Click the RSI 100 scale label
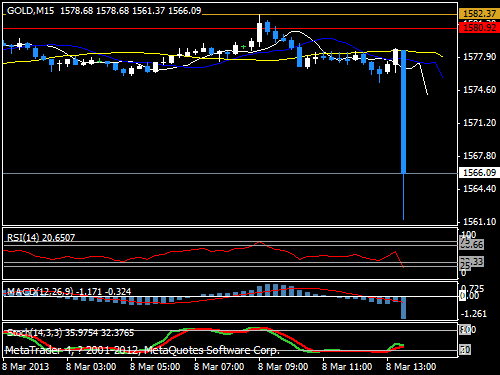500x375 pixels. [468, 234]
